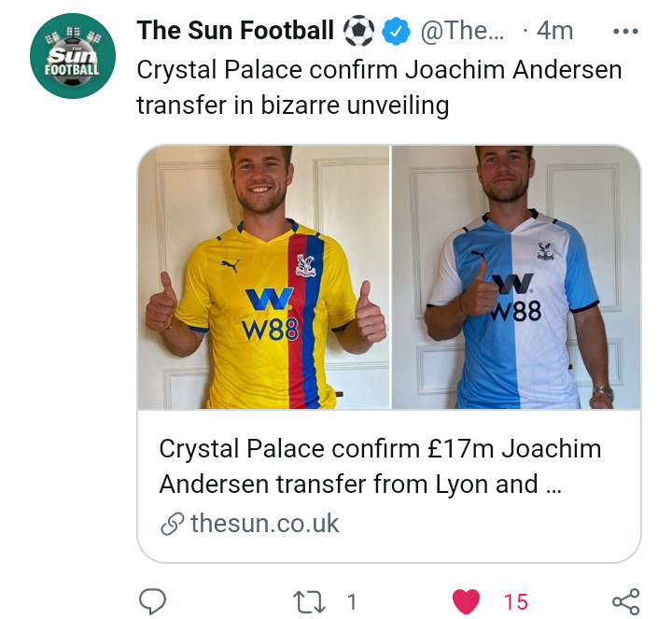The height and width of the screenshot is (619, 672).
Task: Click the chain link icon beside domain
Action: (173, 524)
